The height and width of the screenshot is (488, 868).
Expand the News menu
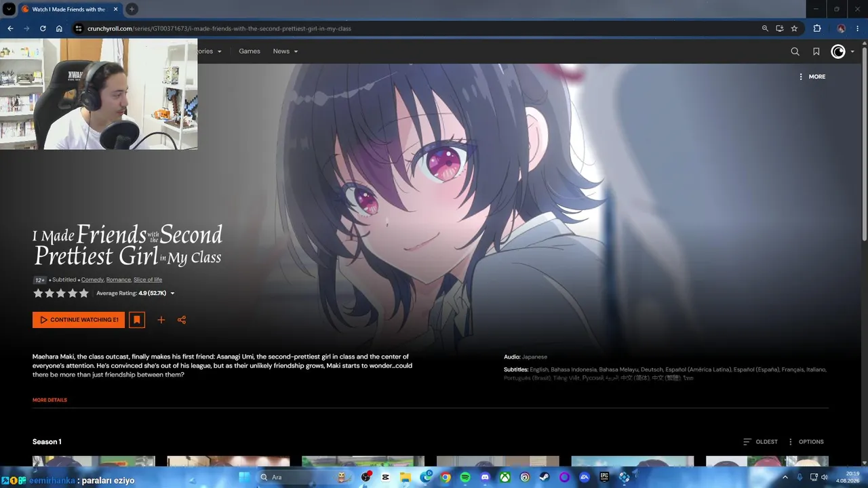point(285,52)
